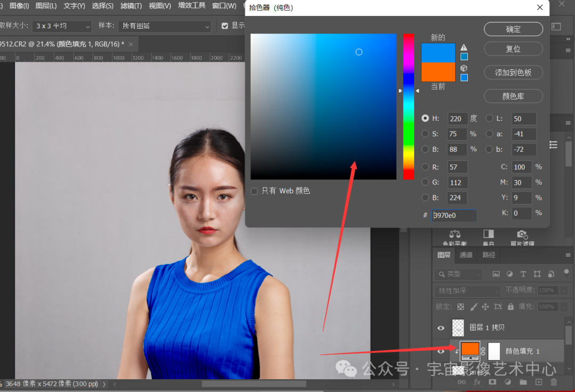Open the 样本 所有图层 dropdown
This screenshot has height=392, width=575.
(165, 26)
